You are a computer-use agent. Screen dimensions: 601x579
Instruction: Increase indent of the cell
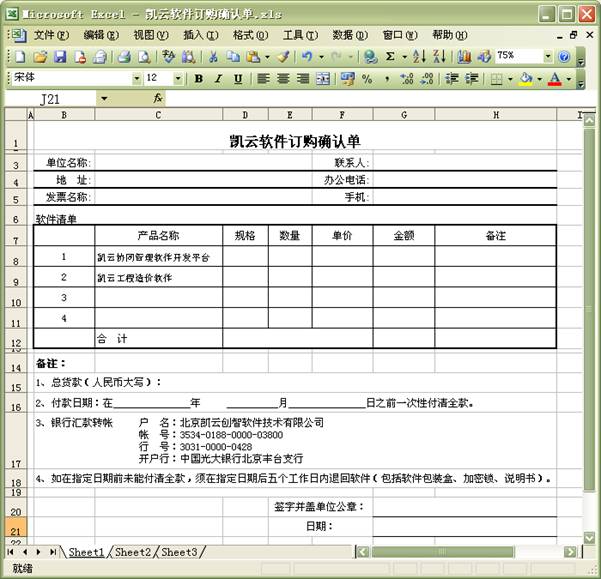(471, 79)
